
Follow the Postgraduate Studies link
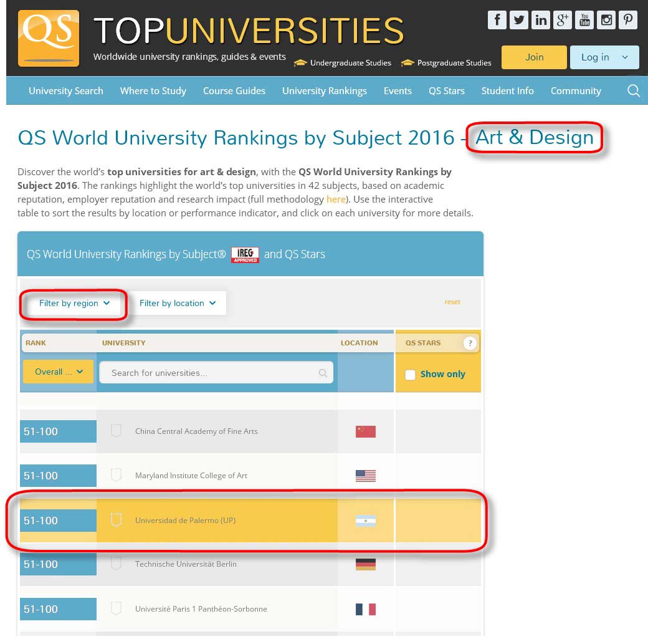(x=454, y=63)
